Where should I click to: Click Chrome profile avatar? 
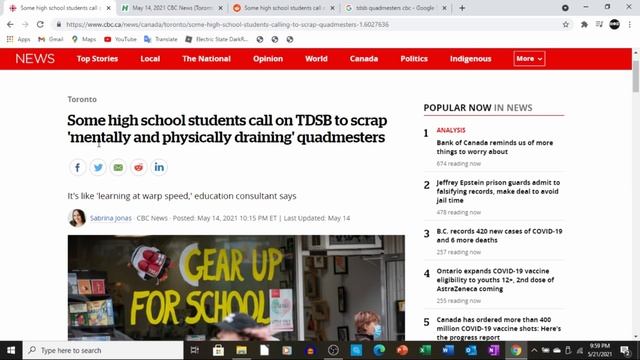[x=614, y=24]
